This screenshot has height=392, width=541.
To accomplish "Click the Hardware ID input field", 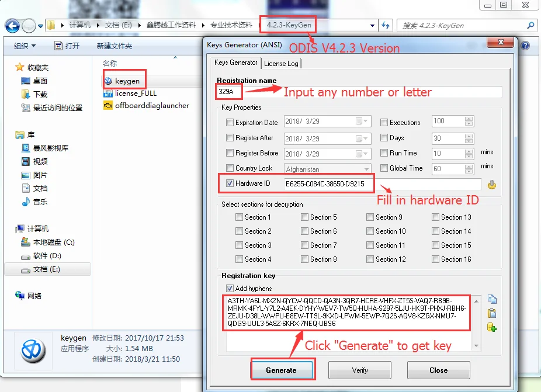I will pyautogui.click(x=382, y=184).
